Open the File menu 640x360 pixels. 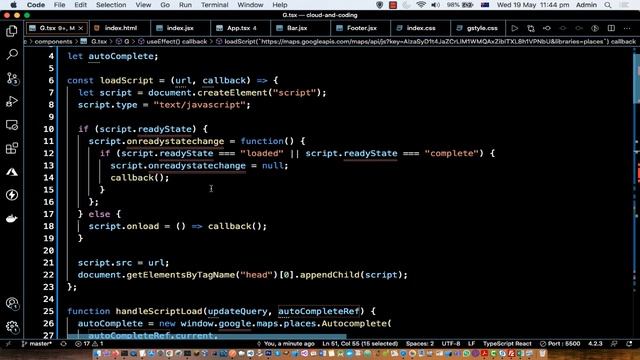click(60, 5)
